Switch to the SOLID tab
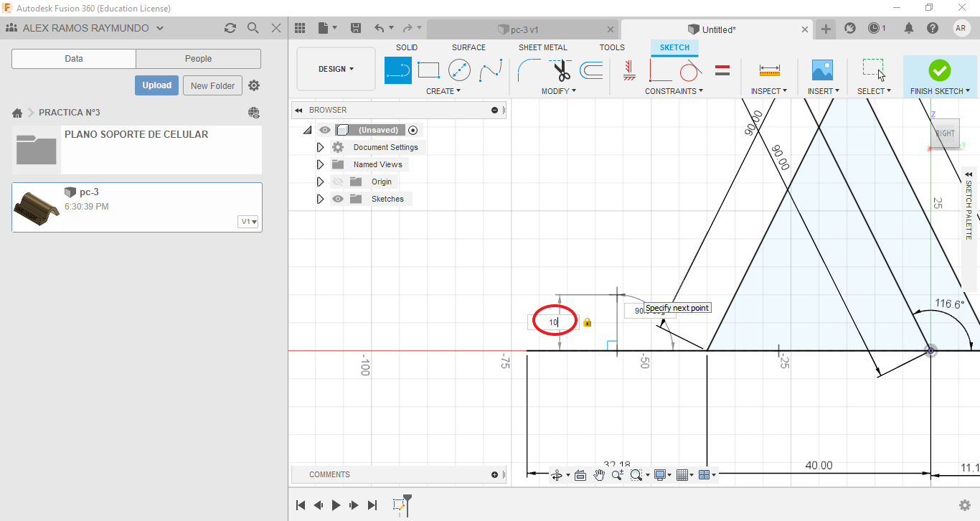The width and height of the screenshot is (980, 521). coord(407,47)
